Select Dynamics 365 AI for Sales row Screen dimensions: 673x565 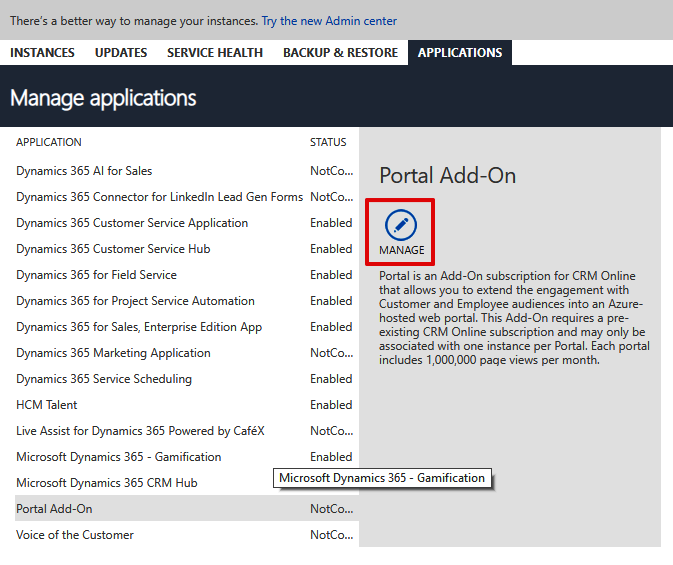pos(187,171)
